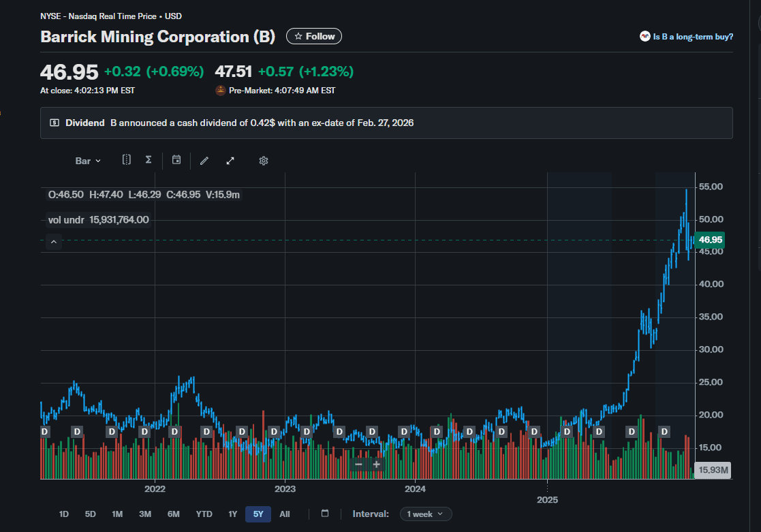Viewport: 761px width, 532px height.
Task: Click the dividend announcement banner text
Action: pyautogui.click(x=262, y=123)
